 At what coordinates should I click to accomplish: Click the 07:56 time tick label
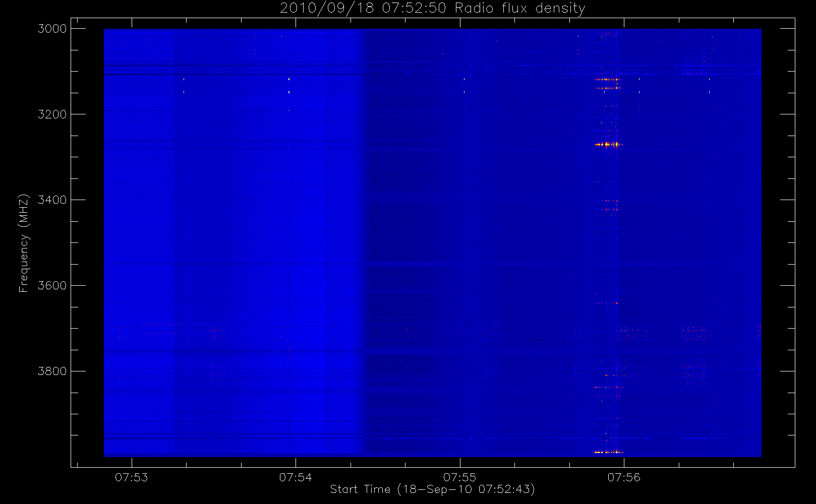pyautogui.click(x=624, y=477)
